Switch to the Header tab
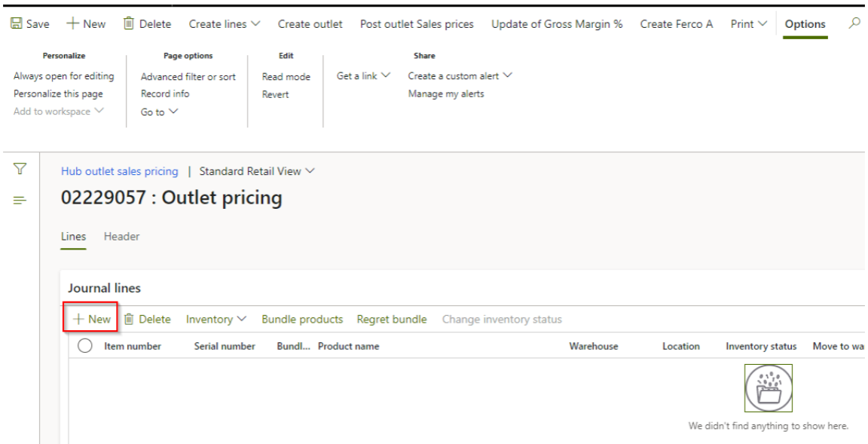This screenshot has height=444, width=868. pos(121,237)
